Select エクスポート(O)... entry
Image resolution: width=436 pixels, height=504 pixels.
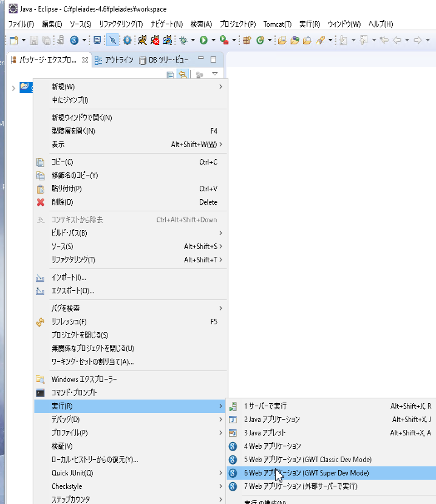131,291
